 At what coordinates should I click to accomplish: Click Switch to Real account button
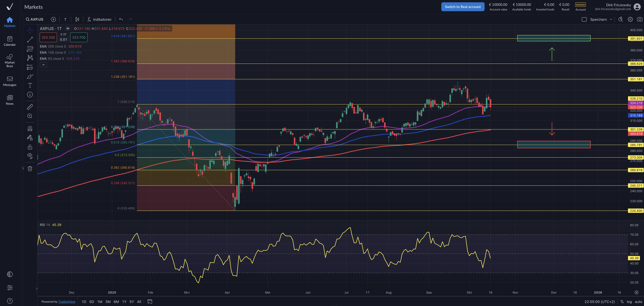coord(463,7)
